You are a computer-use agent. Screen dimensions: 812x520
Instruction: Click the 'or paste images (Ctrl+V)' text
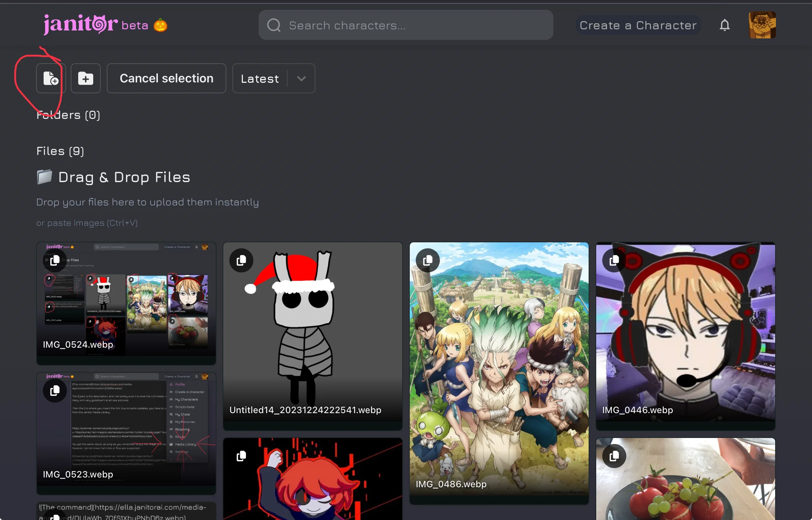pos(87,223)
